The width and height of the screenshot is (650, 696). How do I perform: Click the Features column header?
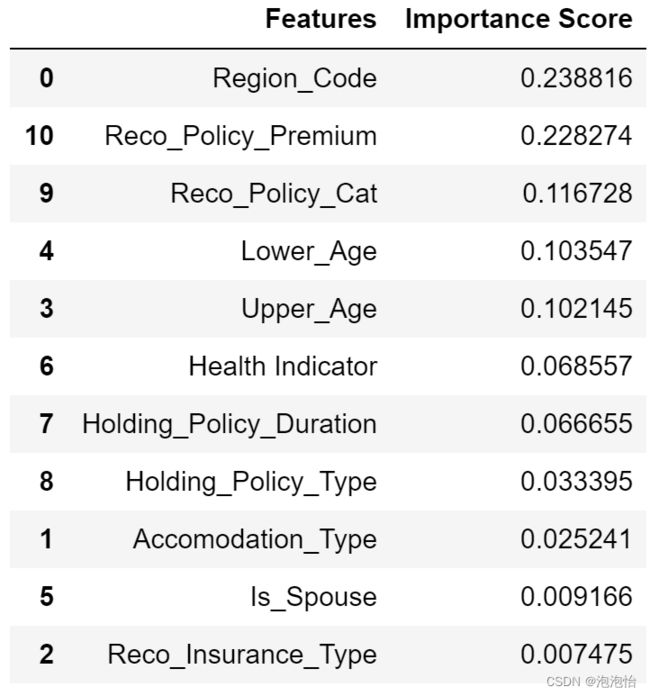pos(321,20)
